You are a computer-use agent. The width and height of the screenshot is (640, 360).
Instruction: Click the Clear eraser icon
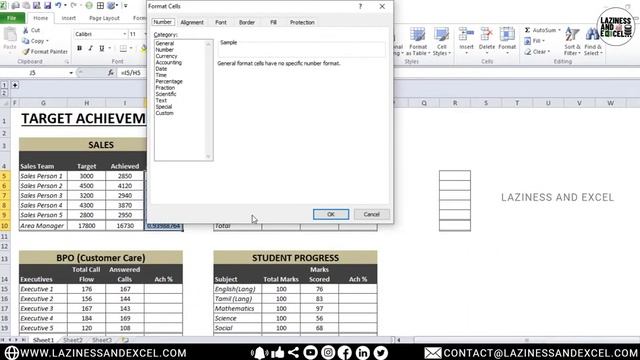point(528,52)
